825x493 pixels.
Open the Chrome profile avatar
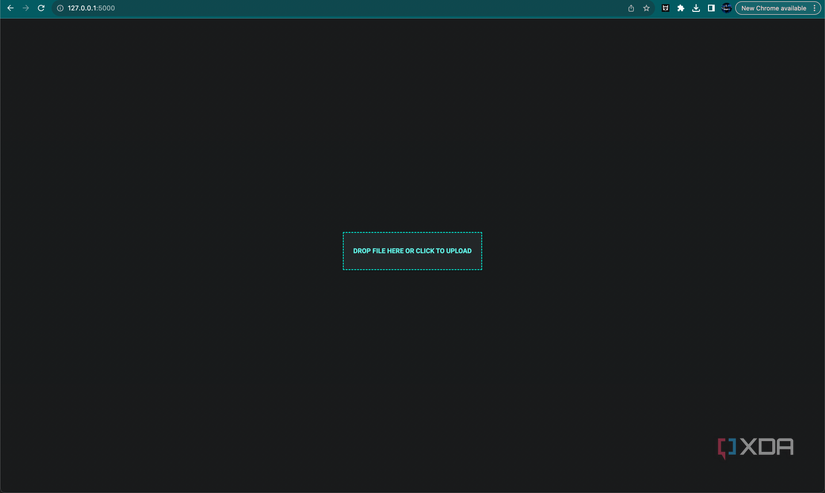pyautogui.click(x=727, y=8)
